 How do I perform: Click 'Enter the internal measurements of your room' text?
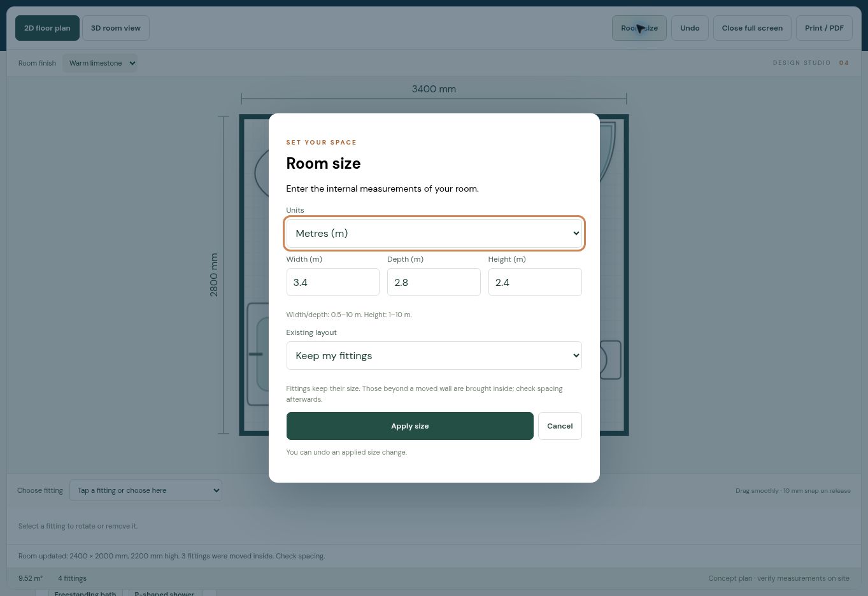click(383, 188)
